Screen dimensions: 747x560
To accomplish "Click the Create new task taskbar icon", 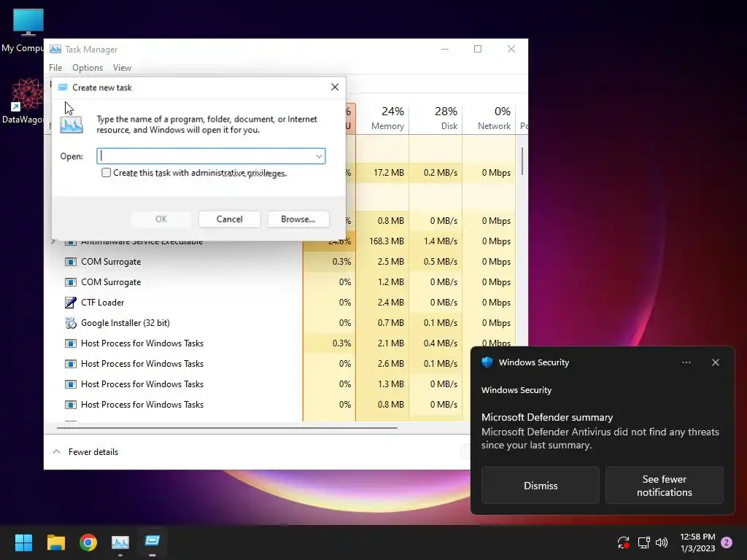I will tap(152, 542).
